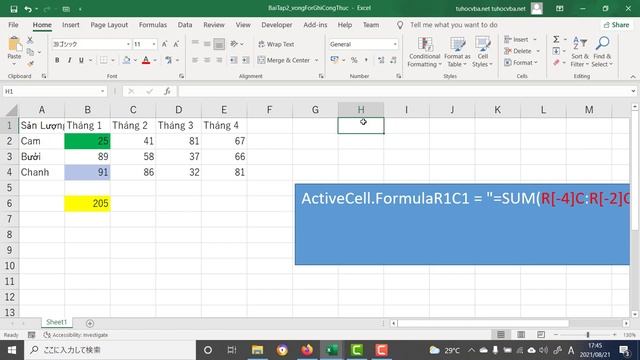Screen dimensions: 640x360
Task: Switch to the Review tab
Action: click(x=214, y=25)
